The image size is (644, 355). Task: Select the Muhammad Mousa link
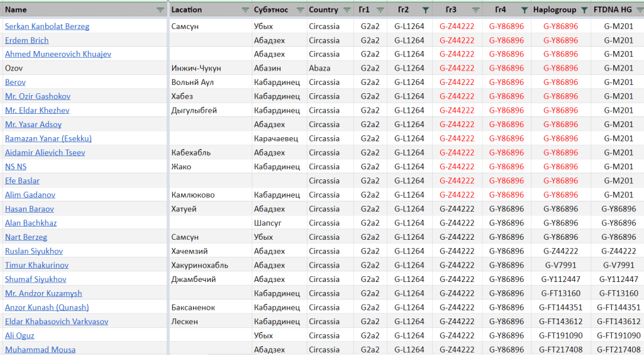click(x=40, y=349)
